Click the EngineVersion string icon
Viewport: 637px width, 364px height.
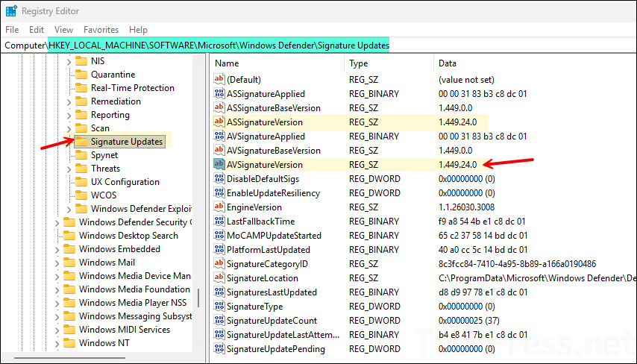pyautogui.click(x=219, y=207)
